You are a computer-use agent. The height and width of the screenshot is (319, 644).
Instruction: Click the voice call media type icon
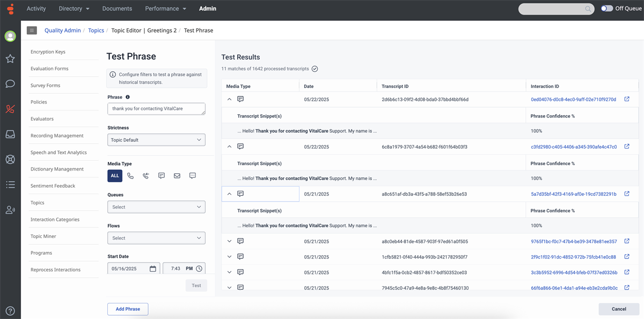tap(130, 176)
